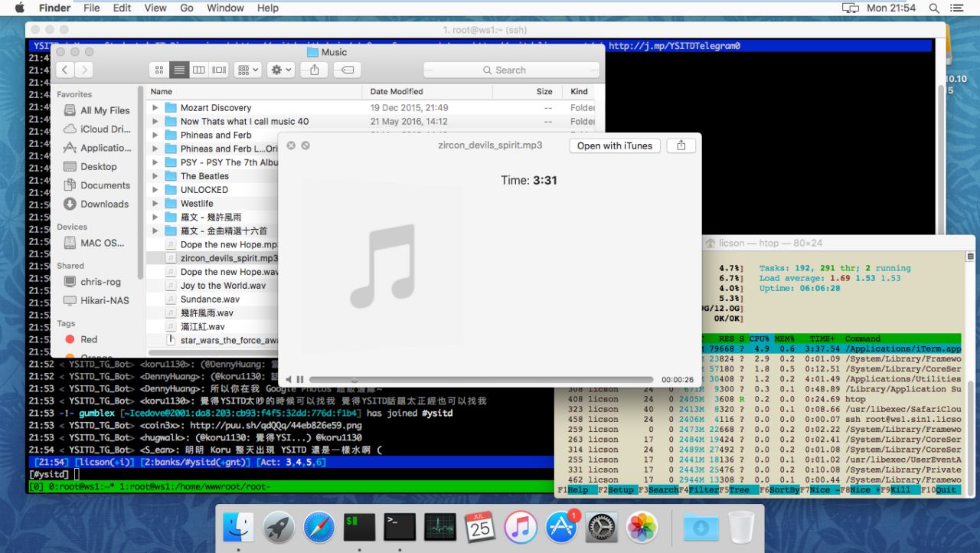
Task: Open Activity Monitor from the Dock
Action: click(439, 527)
